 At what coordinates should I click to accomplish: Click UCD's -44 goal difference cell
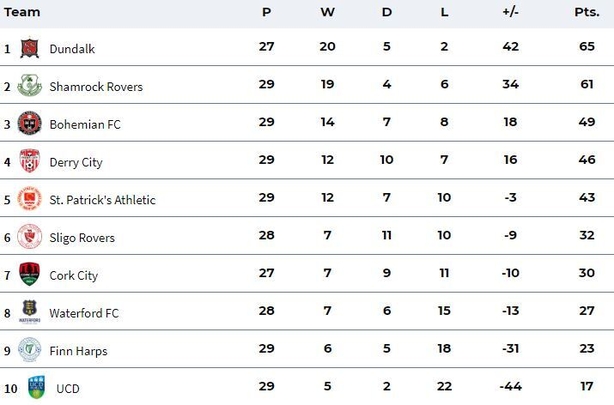tap(511, 386)
